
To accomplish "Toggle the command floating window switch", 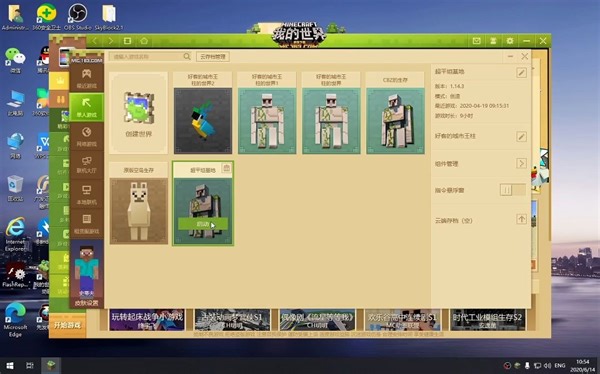I will 513,190.
